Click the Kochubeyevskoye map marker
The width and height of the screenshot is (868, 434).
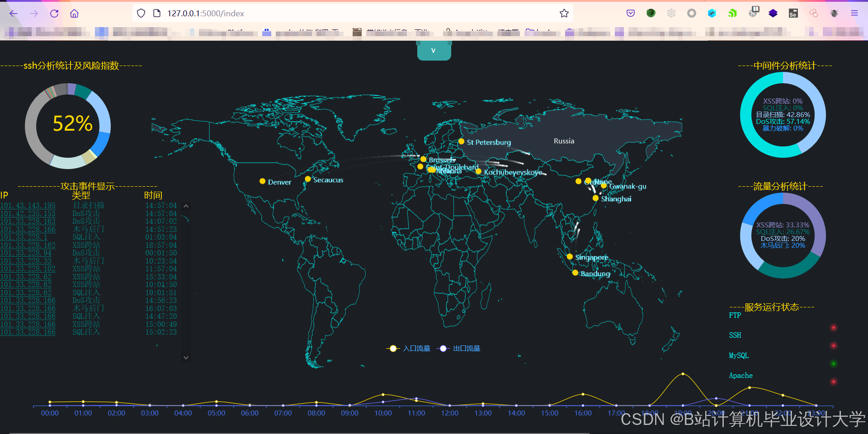[x=478, y=171]
